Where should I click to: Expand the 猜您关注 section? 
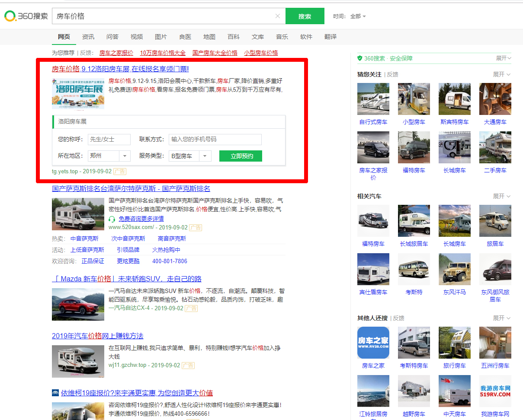[x=501, y=74]
